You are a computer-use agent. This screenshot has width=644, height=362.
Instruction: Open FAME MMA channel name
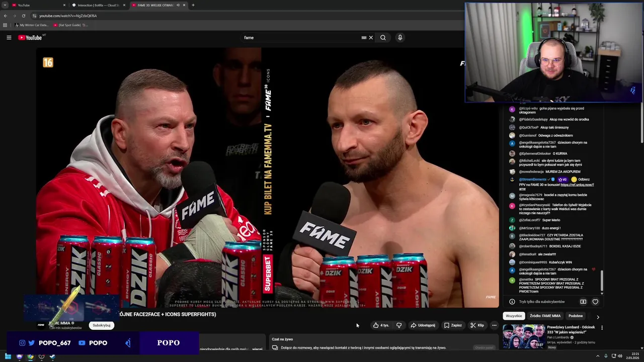pyautogui.click(x=60, y=323)
